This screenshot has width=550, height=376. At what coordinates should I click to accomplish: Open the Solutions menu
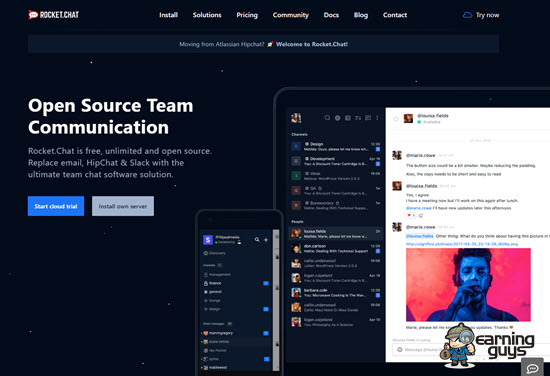click(207, 15)
